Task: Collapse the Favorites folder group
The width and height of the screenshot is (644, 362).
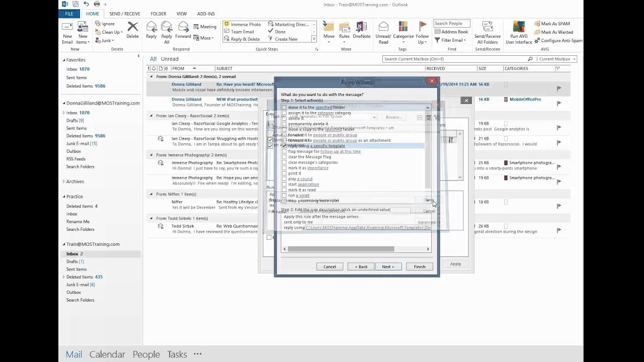Action: [64, 60]
